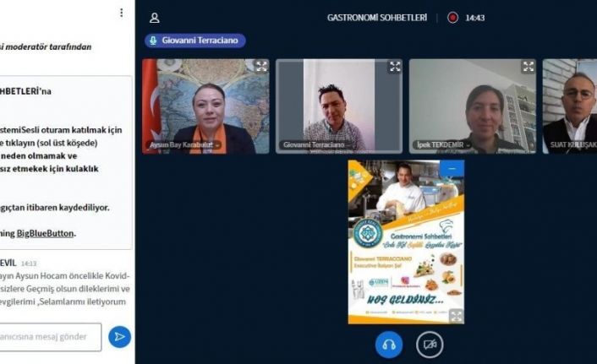Viewport: 597px width, 364px height.
Task: Minimize the presentation with blue minus button
Action: (452, 169)
